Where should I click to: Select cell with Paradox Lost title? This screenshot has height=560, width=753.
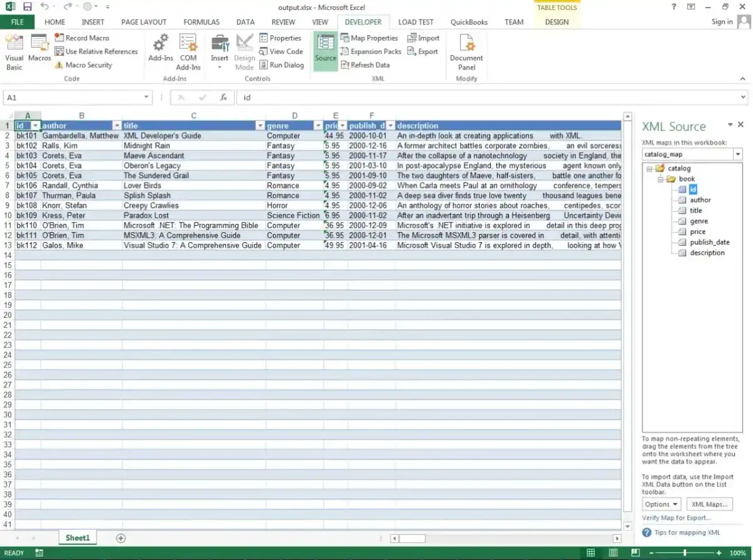(194, 216)
